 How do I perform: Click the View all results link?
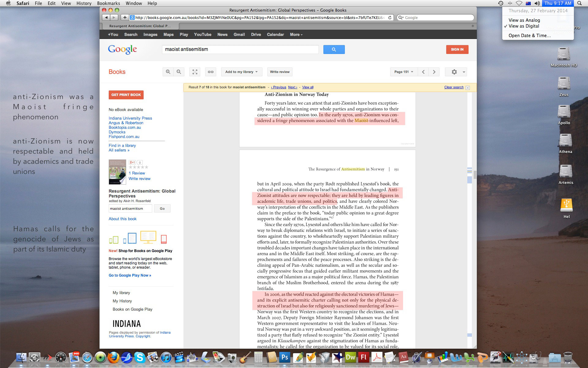point(308,87)
